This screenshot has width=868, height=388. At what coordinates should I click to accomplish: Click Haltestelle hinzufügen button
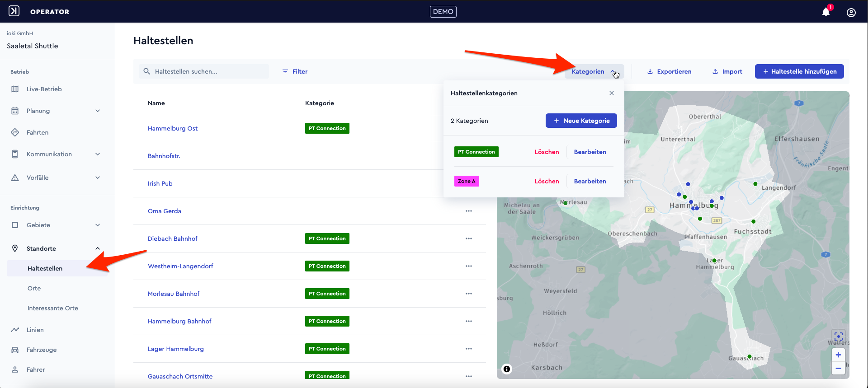tap(799, 71)
